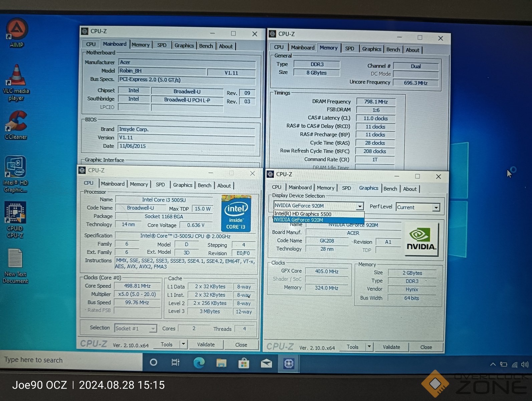Click the BIOS date 11/06/2015 field
The image size is (532, 401).
[x=186, y=146]
